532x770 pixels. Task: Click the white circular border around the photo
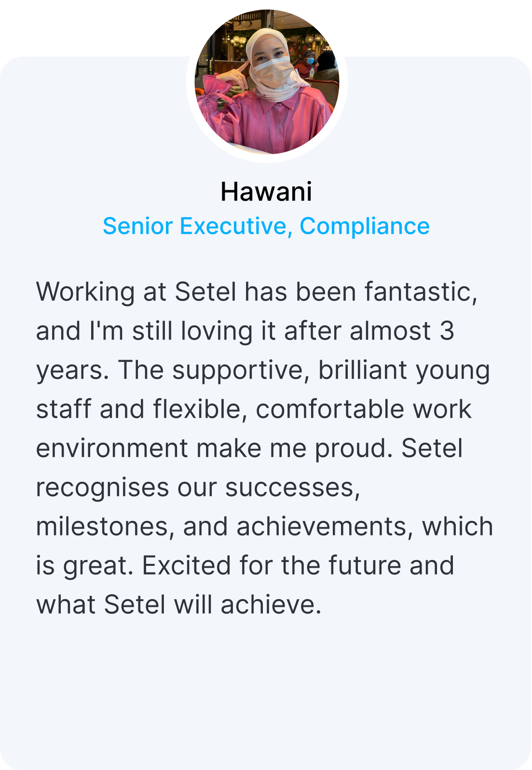click(x=267, y=159)
